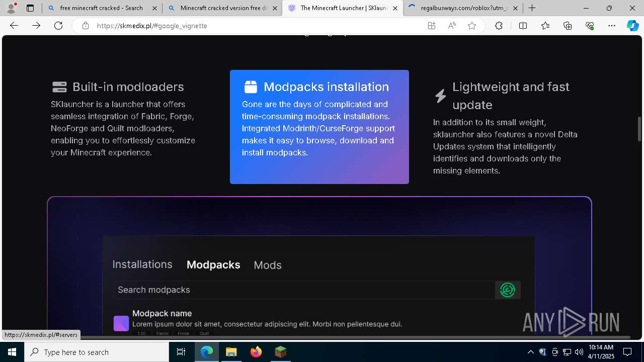Screen dimensions: 644x362
Task: Start Read aloud from address bar
Action: point(452,26)
